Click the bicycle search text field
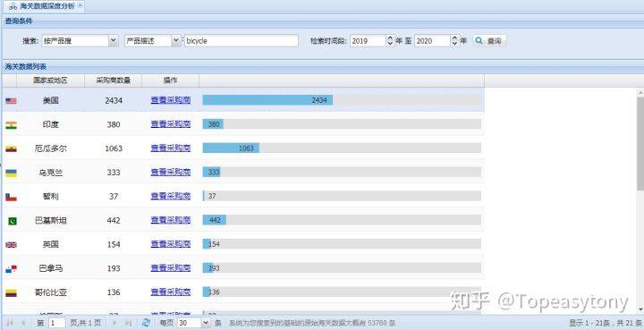This screenshot has height=330, width=644. click(x=241, y=40)
